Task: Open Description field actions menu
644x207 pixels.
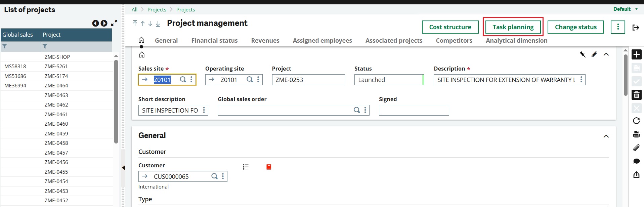Action: click(581, 80)
